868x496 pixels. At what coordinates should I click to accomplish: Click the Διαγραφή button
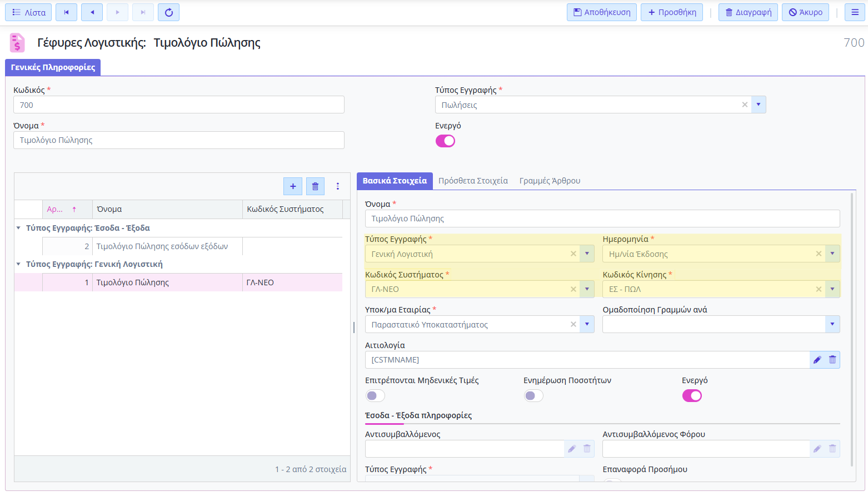click(748, 12)
